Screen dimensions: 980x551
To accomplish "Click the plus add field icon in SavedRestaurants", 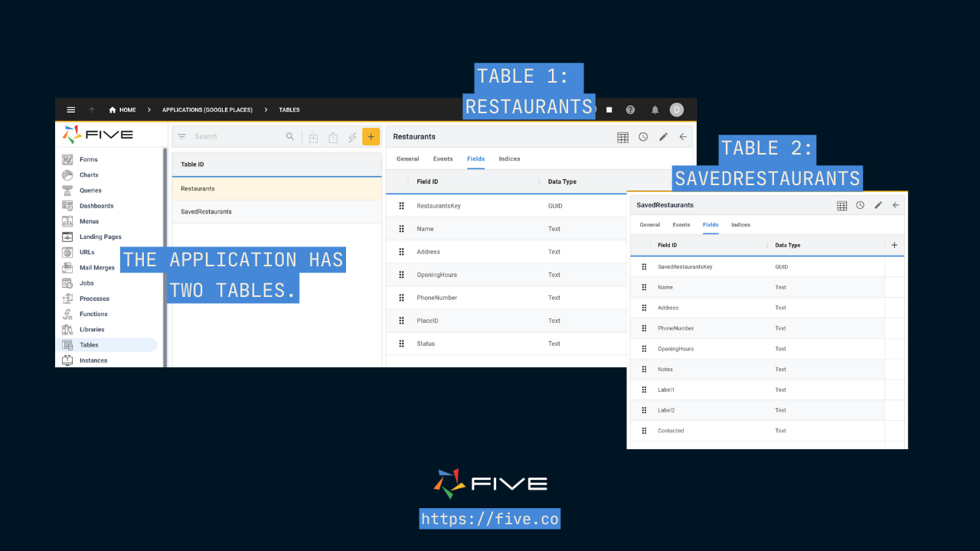I will 894,245.
